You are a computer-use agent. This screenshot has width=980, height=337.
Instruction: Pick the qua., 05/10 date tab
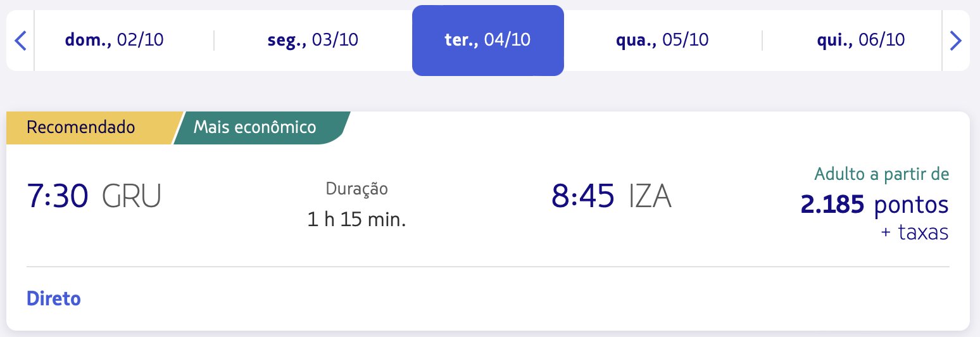coord(662,41)
